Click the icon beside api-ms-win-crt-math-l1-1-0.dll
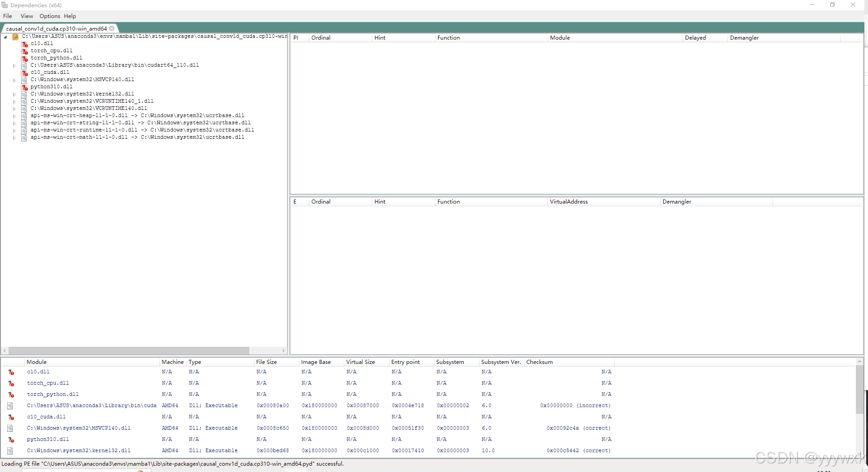868x472 pixels. tap(24, 138)
